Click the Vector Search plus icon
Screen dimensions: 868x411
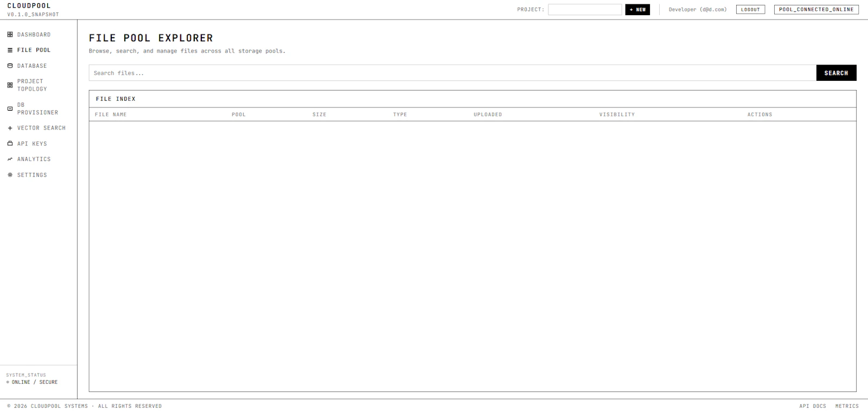(10, 128)
